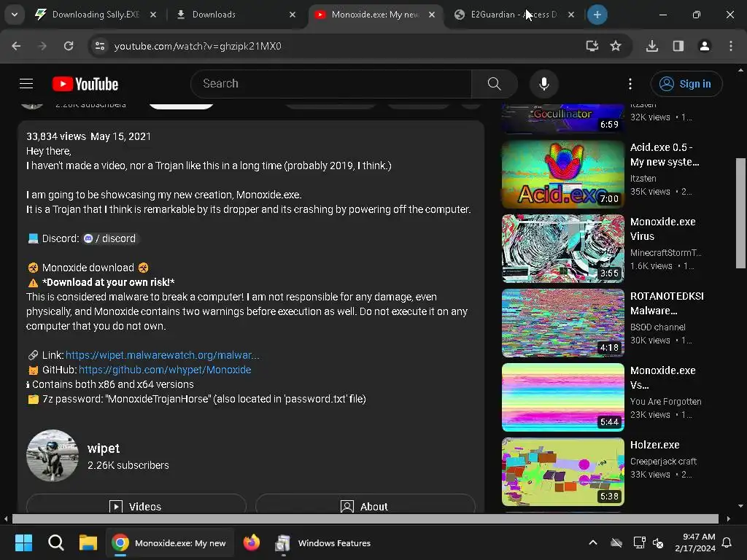
Task: Click the Itzsten channel name under Acid.exe
Action: tap(643, 179)
